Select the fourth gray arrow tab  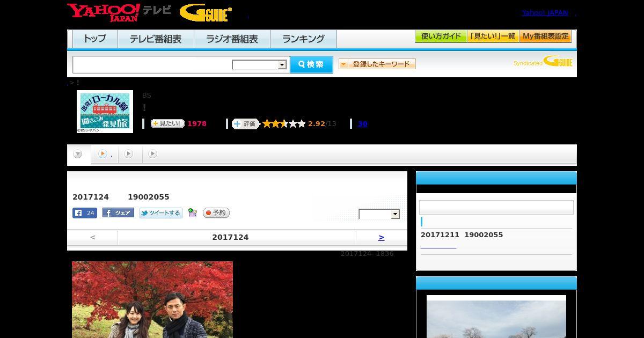pos(153,154)
